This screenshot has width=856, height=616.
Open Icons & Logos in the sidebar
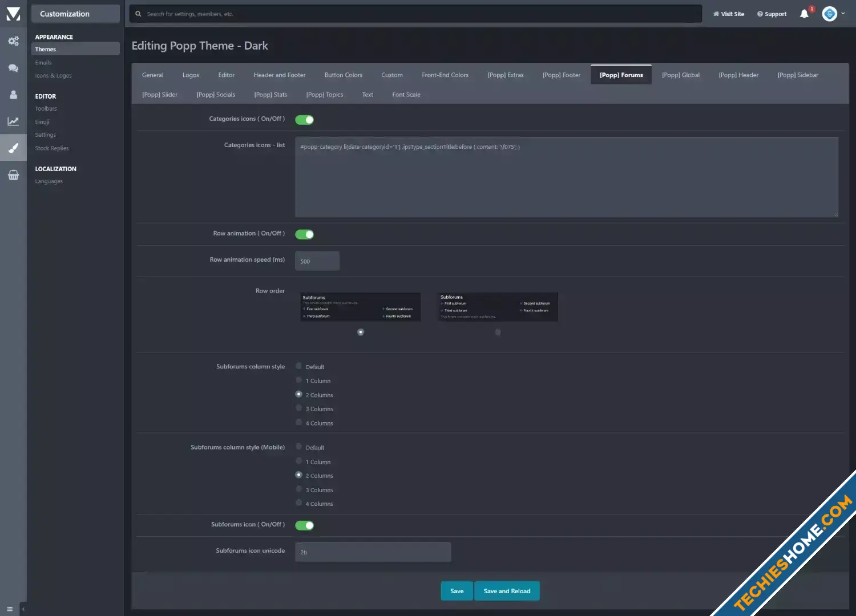tap(53, 76)
